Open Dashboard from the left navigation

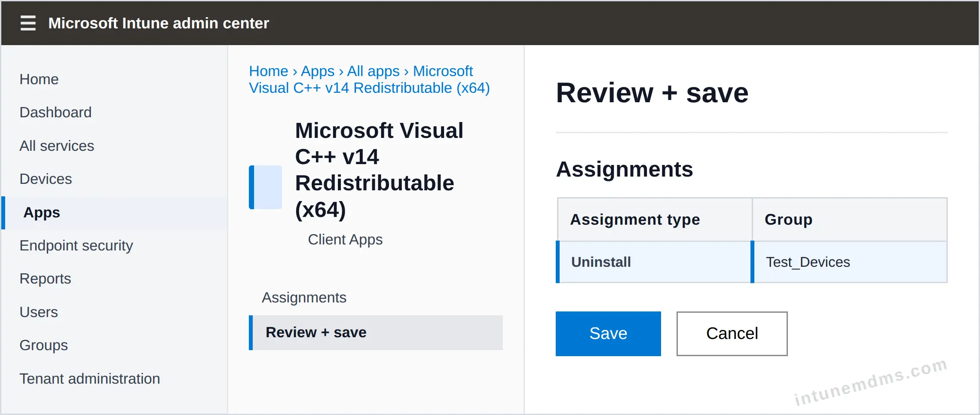(55, 113)
